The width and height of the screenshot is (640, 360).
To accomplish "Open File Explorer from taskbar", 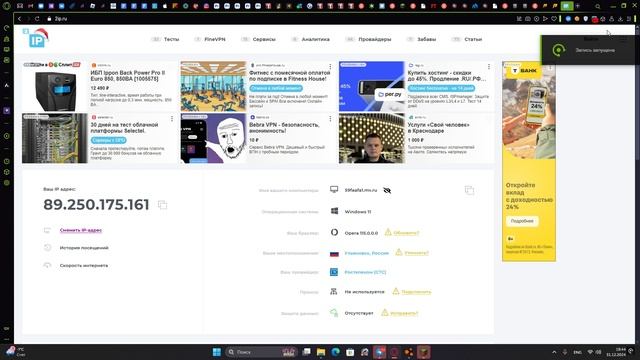I will pyautogui.click(x=321, y=352).
